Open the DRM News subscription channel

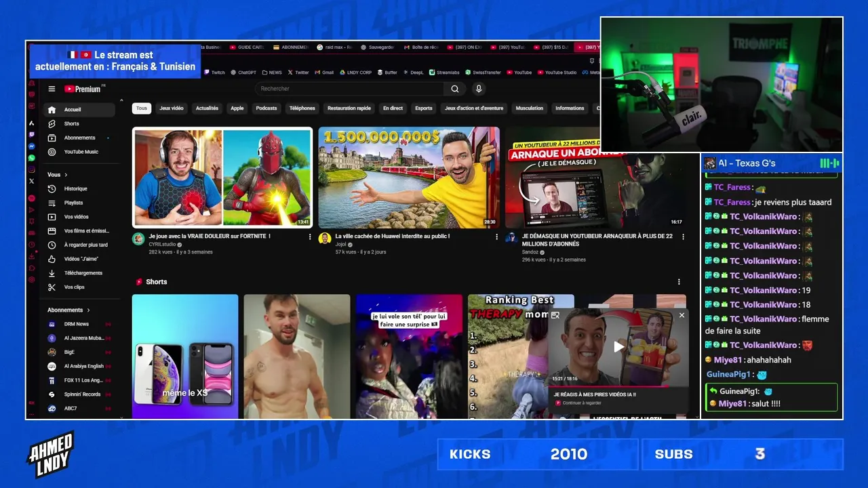tap(79, 324)
